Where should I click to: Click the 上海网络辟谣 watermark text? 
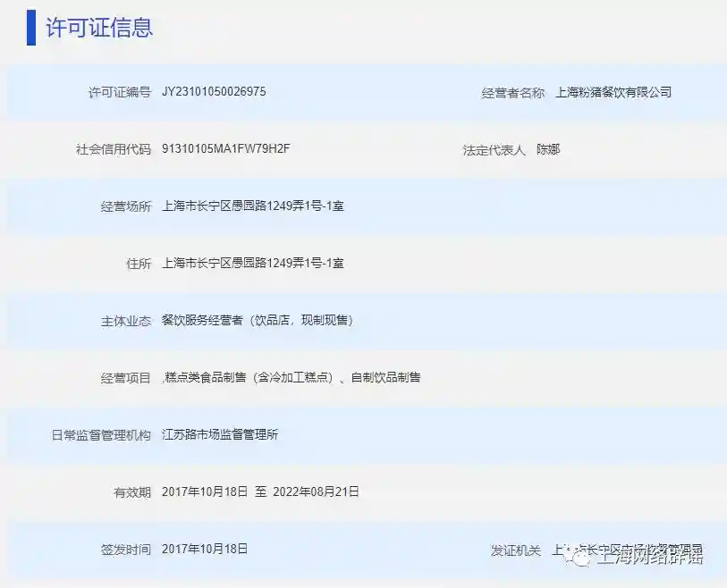(x=648, y=558)
